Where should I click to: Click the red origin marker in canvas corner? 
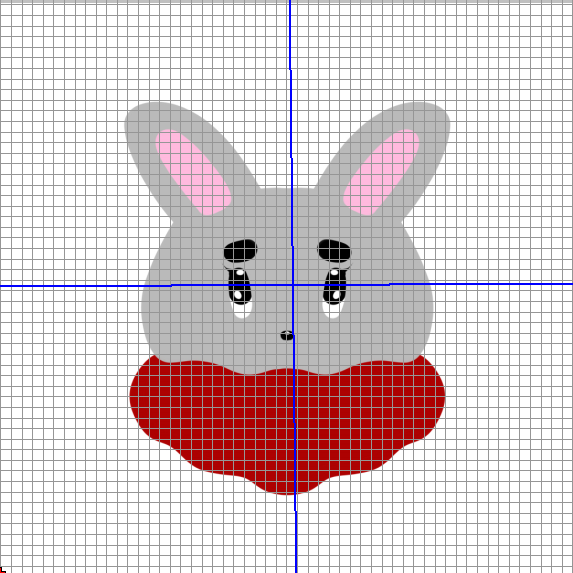point(2,570)
